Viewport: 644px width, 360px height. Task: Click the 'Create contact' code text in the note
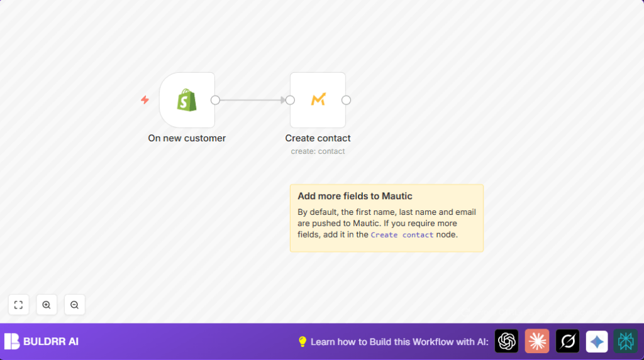point(402,235)
